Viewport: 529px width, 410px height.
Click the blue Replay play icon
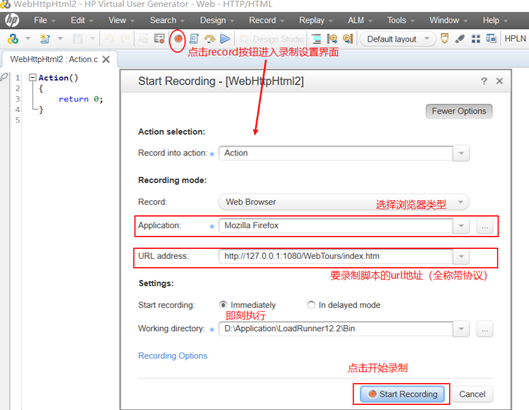tap(225, 39)
